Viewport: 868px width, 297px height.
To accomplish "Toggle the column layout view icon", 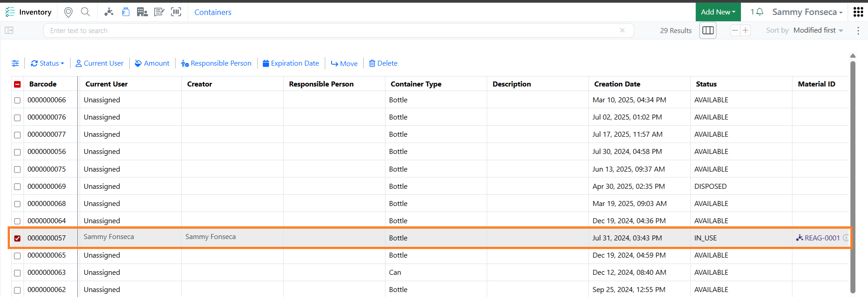I will click(708, 30).
